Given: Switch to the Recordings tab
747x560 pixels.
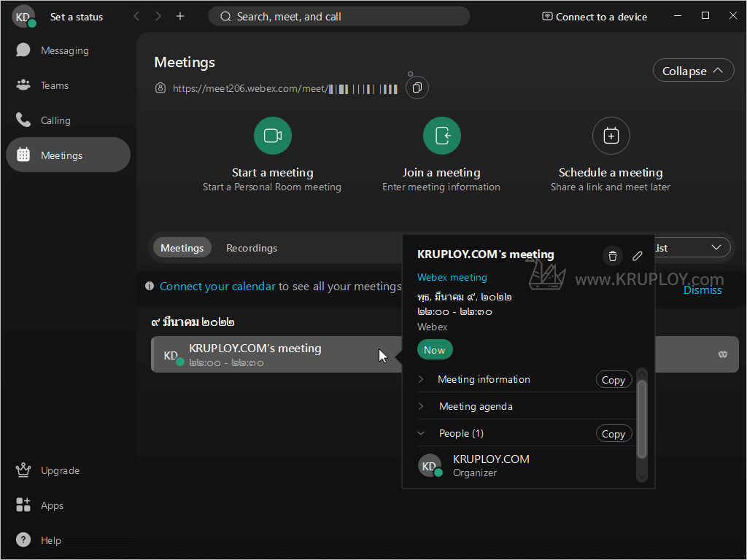Looking at the screenshot, I should (252, 248).
